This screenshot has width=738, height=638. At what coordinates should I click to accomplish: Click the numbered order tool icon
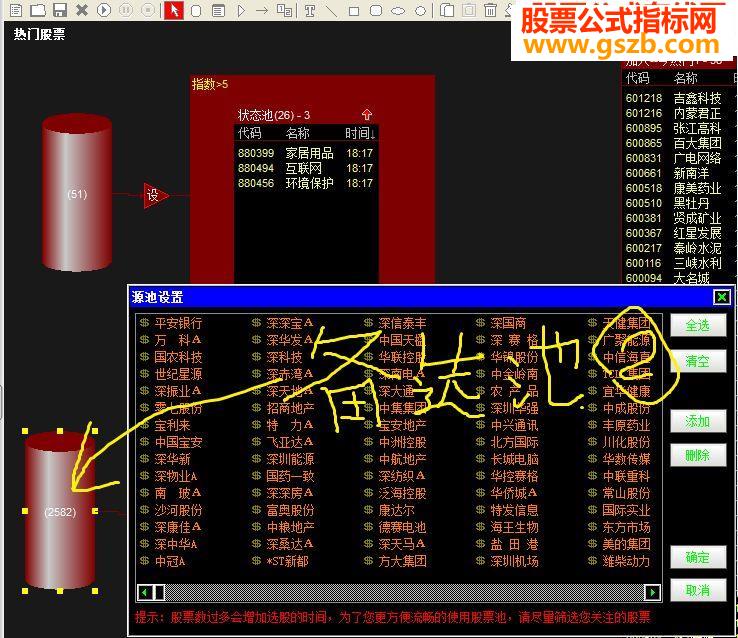coord(284,10)
